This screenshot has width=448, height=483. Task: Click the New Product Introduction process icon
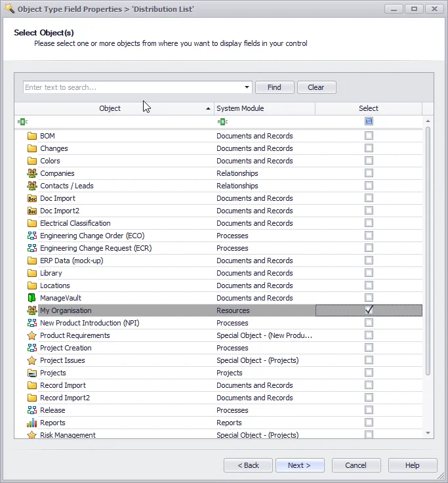(31, 323)
